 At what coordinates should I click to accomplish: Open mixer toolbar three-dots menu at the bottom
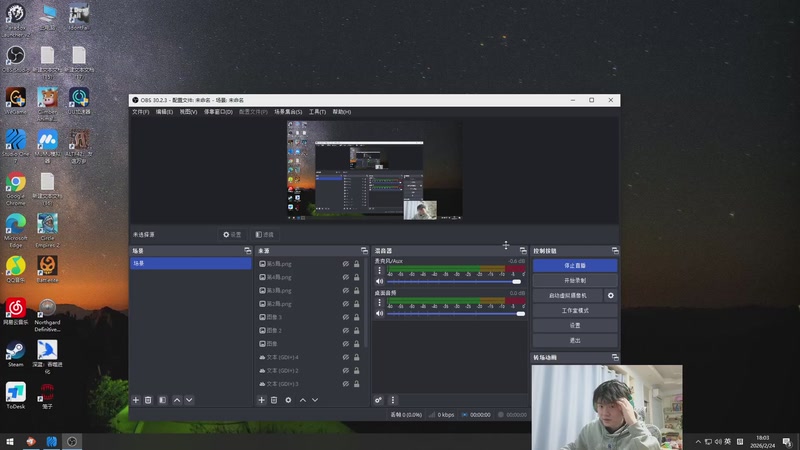(392, 400)
